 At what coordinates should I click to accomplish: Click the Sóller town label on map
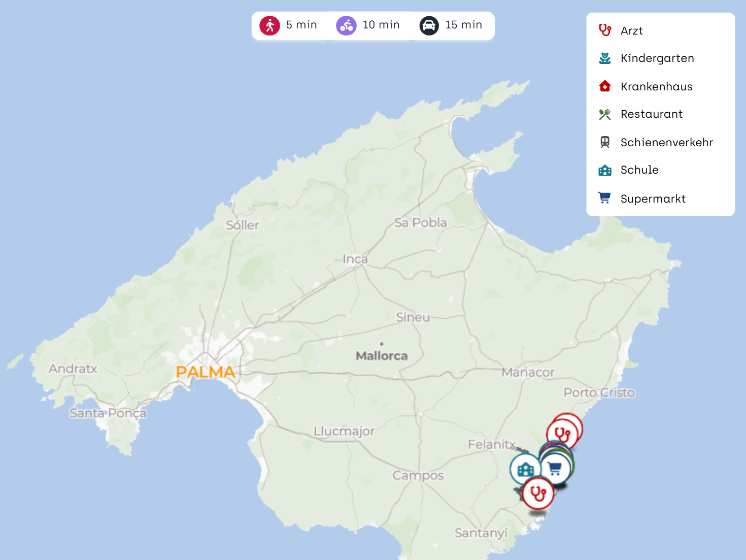242,225
